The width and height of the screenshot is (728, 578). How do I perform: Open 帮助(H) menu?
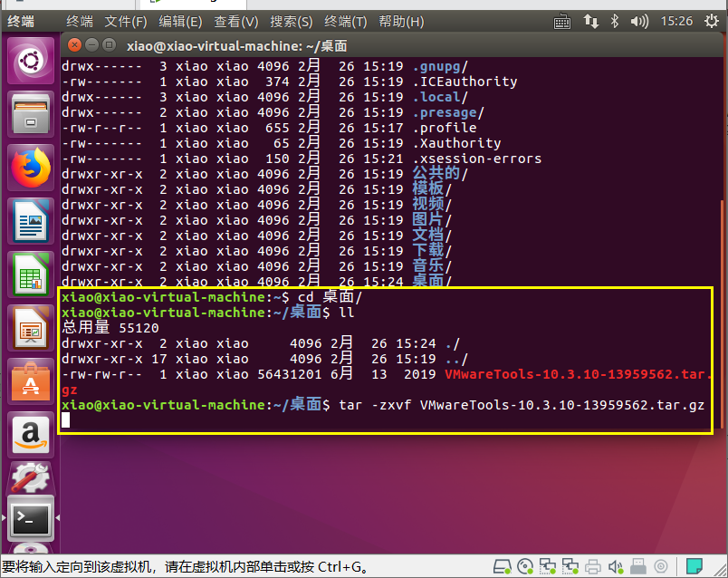tap(401, 22)
